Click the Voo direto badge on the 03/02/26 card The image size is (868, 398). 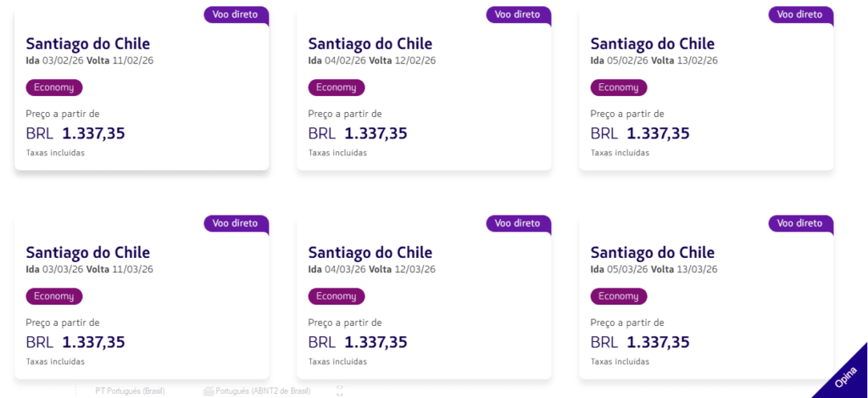(x=236, y=14)
